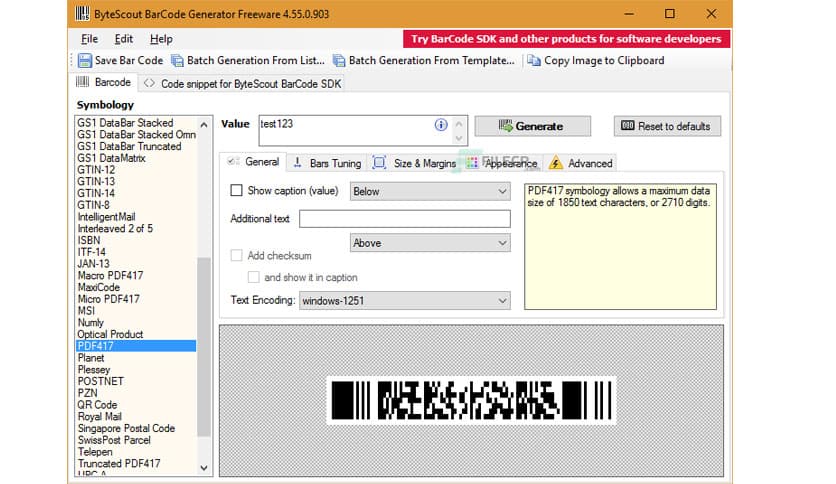Select QR Code in symbology list

(x=97, y=405)
